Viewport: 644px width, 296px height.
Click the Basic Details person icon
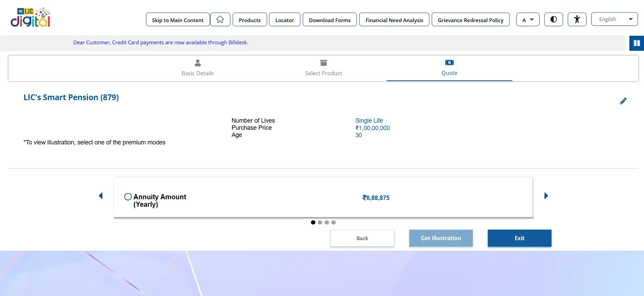coord(198,63)
